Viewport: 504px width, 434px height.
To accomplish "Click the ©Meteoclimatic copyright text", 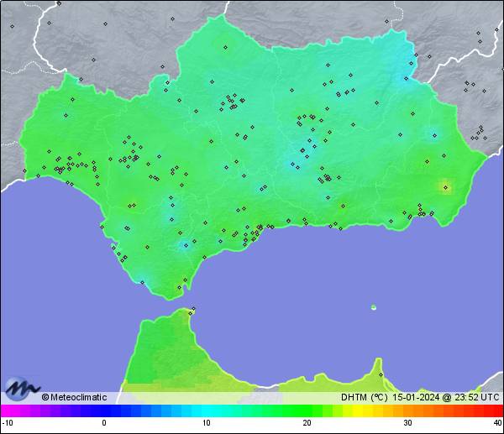I will point(74,397).
